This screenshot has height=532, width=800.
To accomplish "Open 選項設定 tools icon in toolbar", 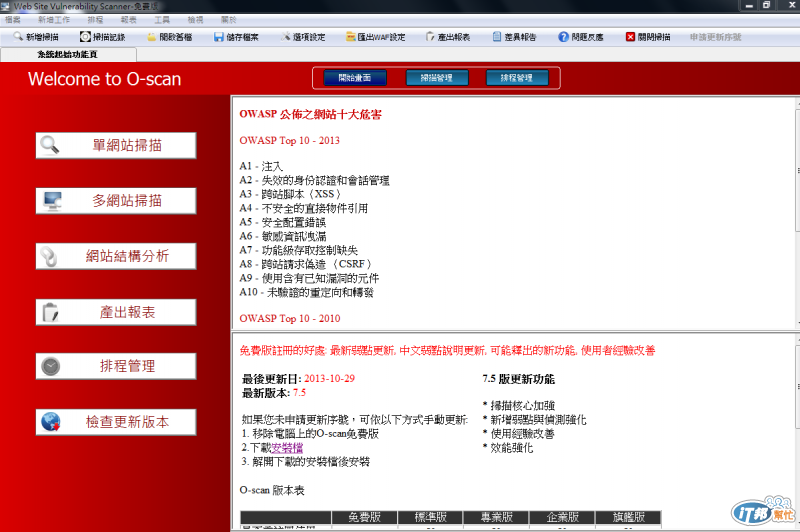I will point(286,37).
